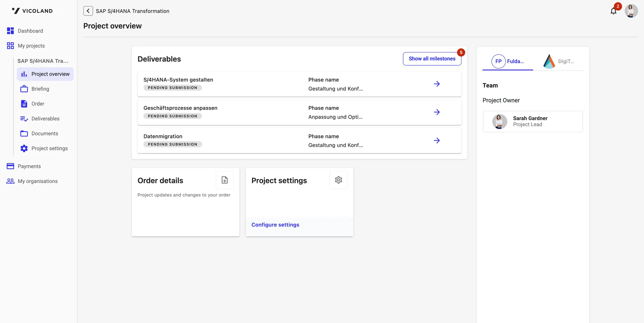
Task: Click the Sarah Gardner name
Action: click(530, 118)
